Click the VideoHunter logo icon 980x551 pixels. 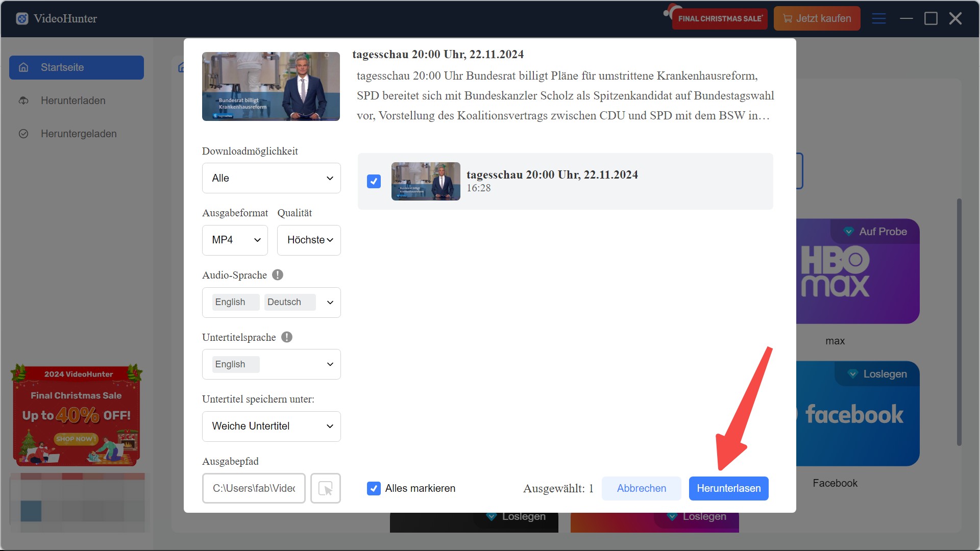[x=22, y=19]
